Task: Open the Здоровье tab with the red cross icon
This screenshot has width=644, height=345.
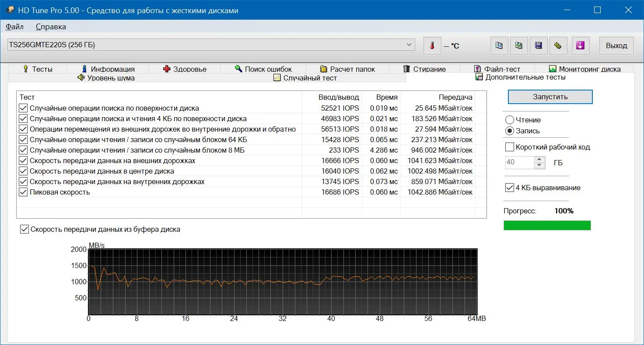Action: tap(184, 69)
